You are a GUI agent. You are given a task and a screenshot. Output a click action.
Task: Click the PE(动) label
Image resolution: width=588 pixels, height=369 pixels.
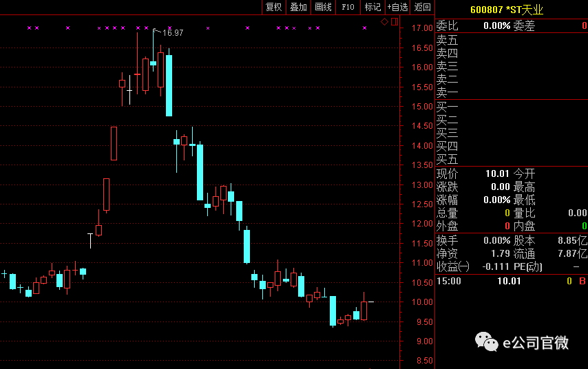(528, 266)
